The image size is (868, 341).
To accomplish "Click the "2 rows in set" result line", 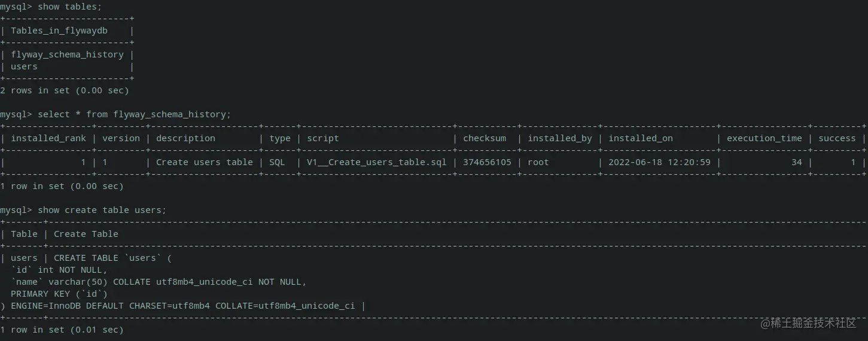I will click(x=65, y=90).
